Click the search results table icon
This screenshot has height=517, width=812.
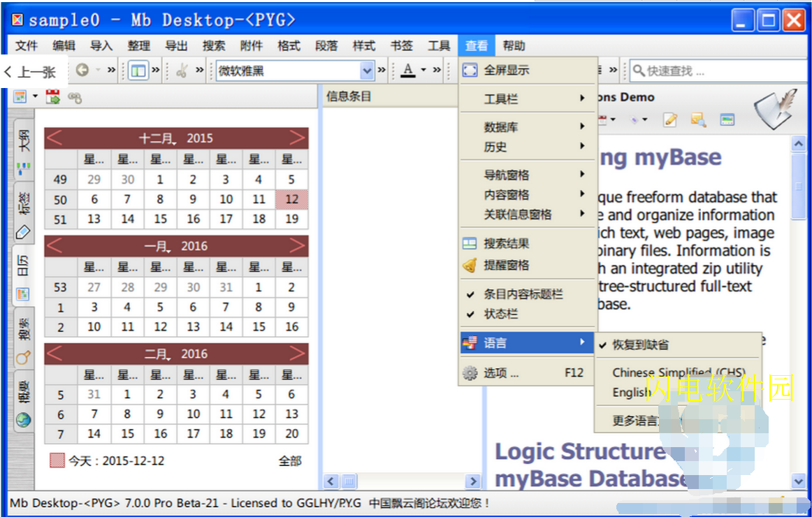(470, 243)
